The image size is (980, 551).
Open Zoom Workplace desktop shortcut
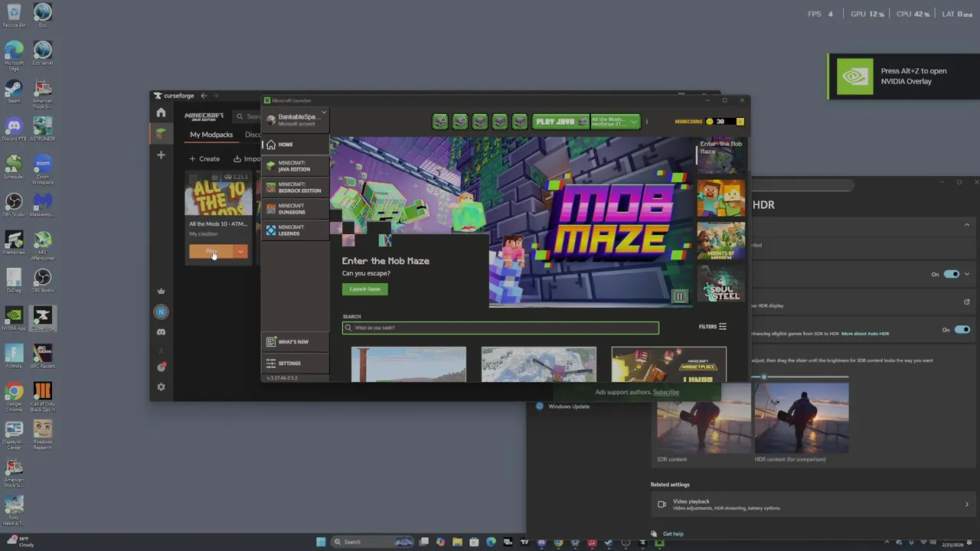[43, 168]
